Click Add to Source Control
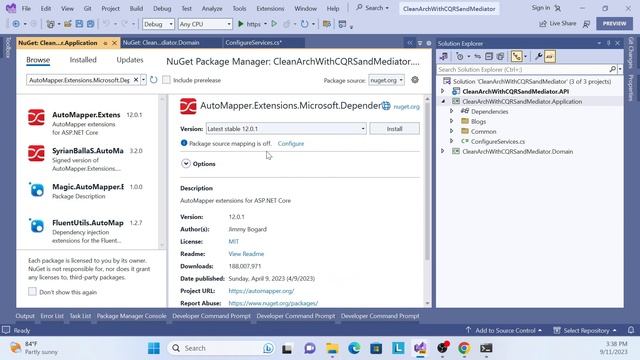Viewport: 640px width, 360px height. click(x=505, y=330)
